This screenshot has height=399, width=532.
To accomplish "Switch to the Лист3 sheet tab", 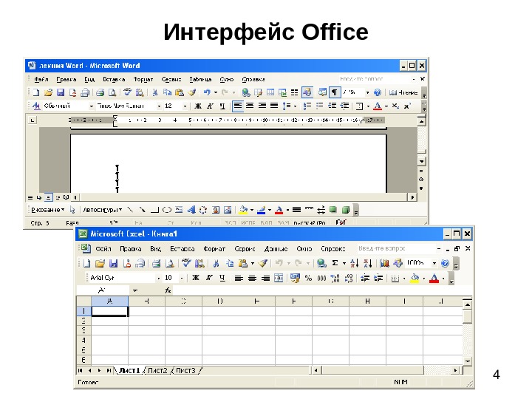I will 185,370.
